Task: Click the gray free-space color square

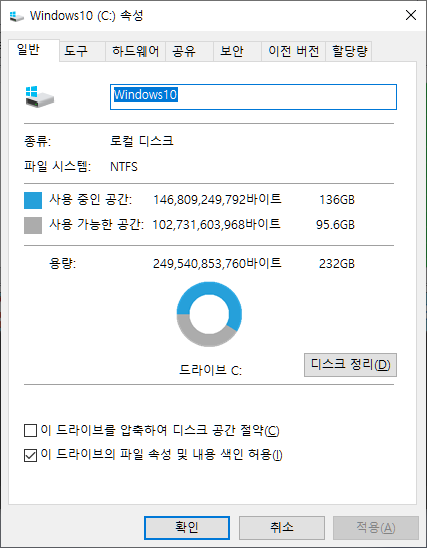Action: [33, 225]
